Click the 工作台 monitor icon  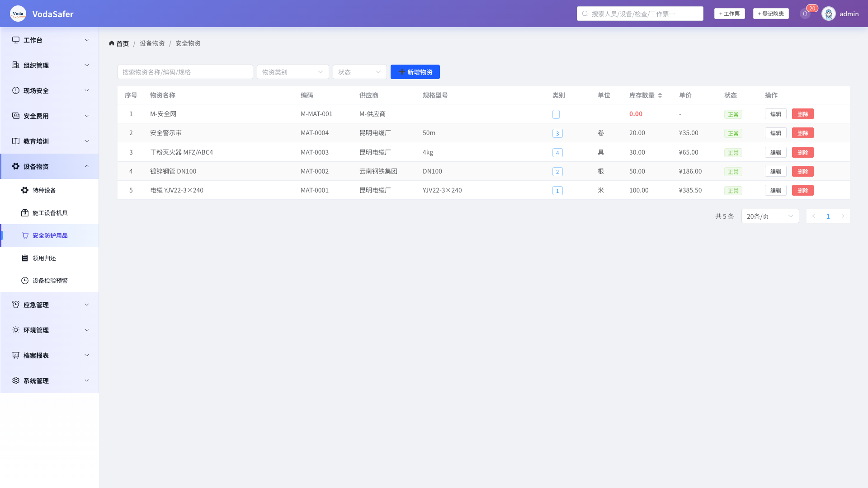point(16,40)
